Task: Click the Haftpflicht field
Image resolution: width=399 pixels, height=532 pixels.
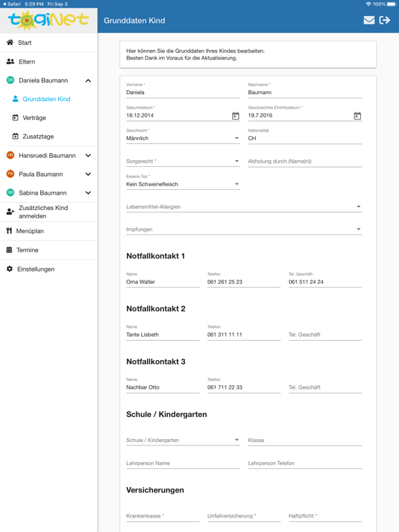Action: click(x=326, y=515)
